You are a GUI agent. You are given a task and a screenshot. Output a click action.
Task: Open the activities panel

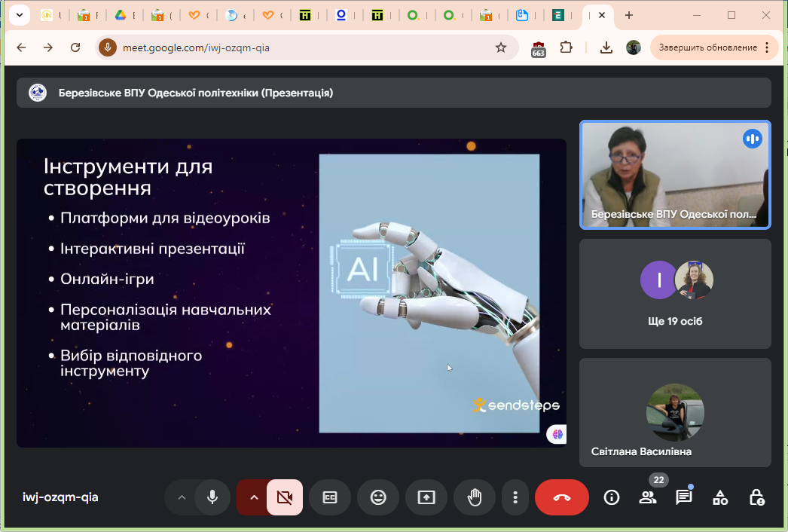721,497
